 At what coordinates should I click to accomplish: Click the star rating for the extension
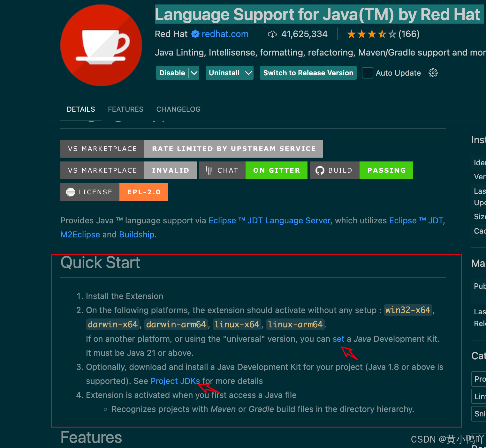pyautogui.click(x=372, y=34)
